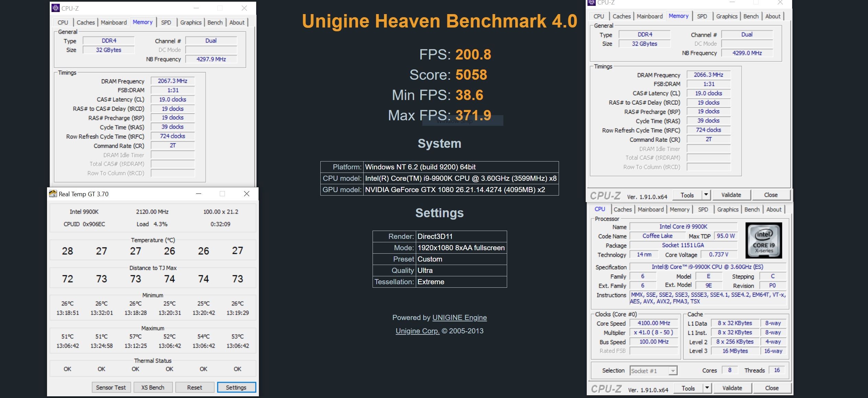Click Close button in upper-right CPU-Z window
The height and width of the screenshot is (398, 868).
click(x=771, y=195)
